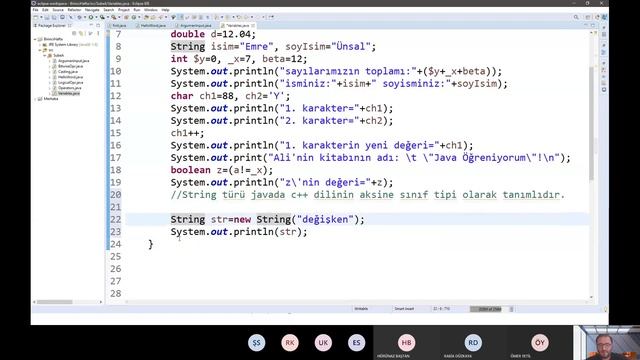
Task: Expand the Merhaba project node
Action: (x=35, y=99)
